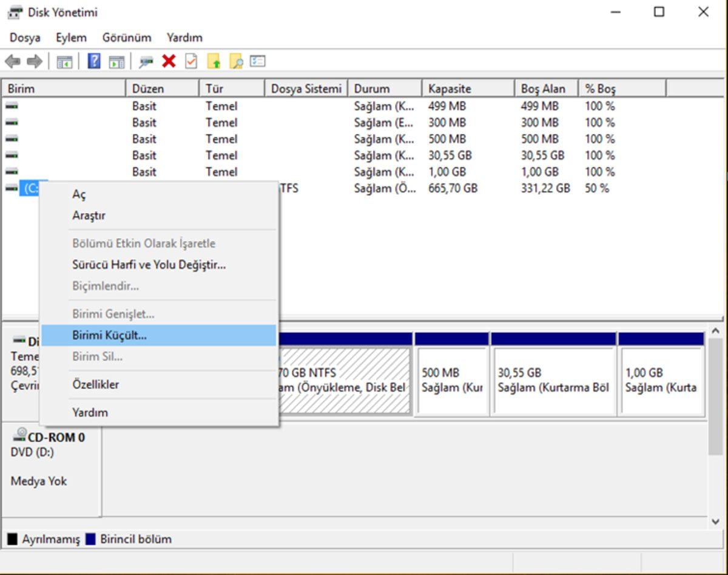Open the Görünüm menu

coord(126,38)
